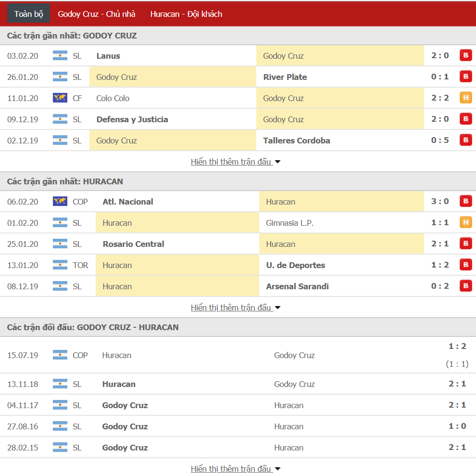Viewport: 476px width, 476px height.
Task: Click the flag icon beside 01.02.20
Action: click(x=60, y=222)
